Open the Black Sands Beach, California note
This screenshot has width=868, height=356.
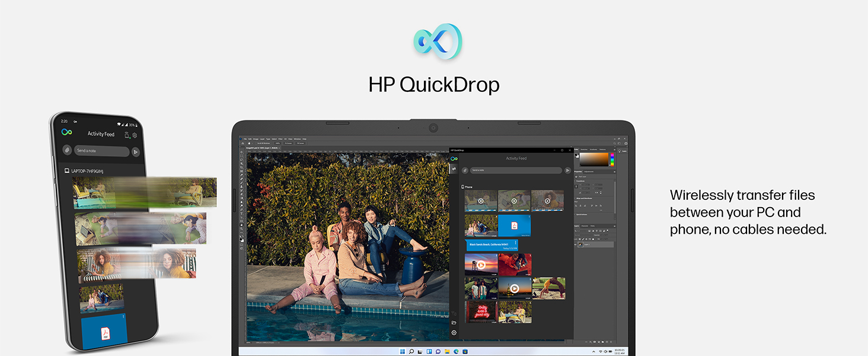[492, 245]
